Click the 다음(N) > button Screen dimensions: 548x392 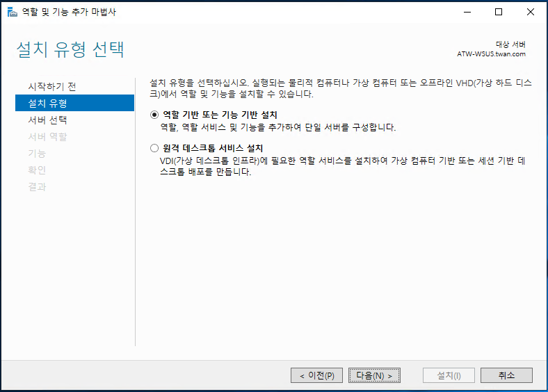pos(374,375)
